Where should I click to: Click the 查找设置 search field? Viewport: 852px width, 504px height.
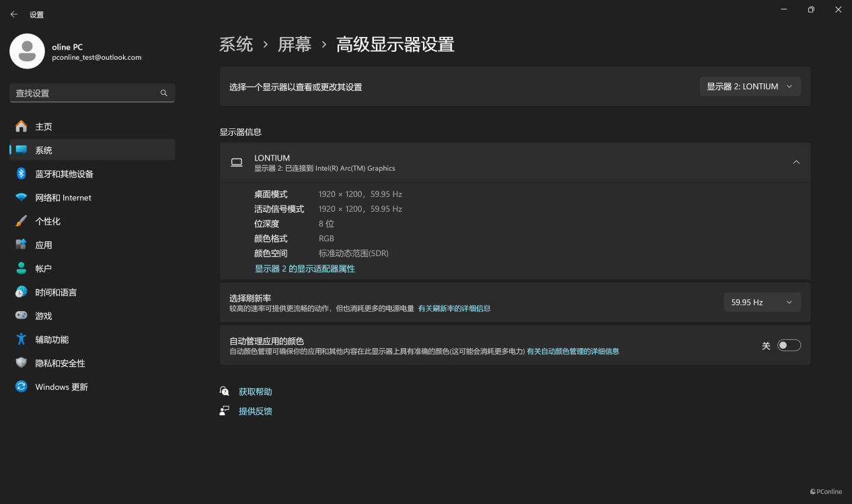coord(84,93)
